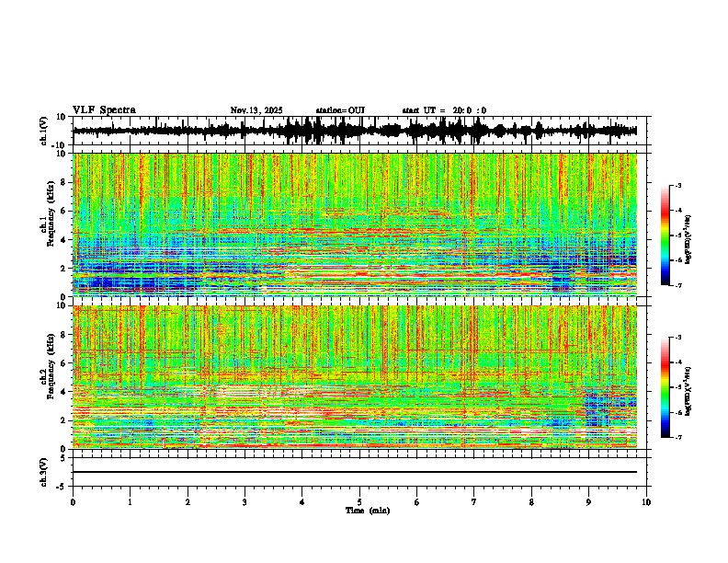Click the time axis tick label '1'

click(x=130, y=502)
